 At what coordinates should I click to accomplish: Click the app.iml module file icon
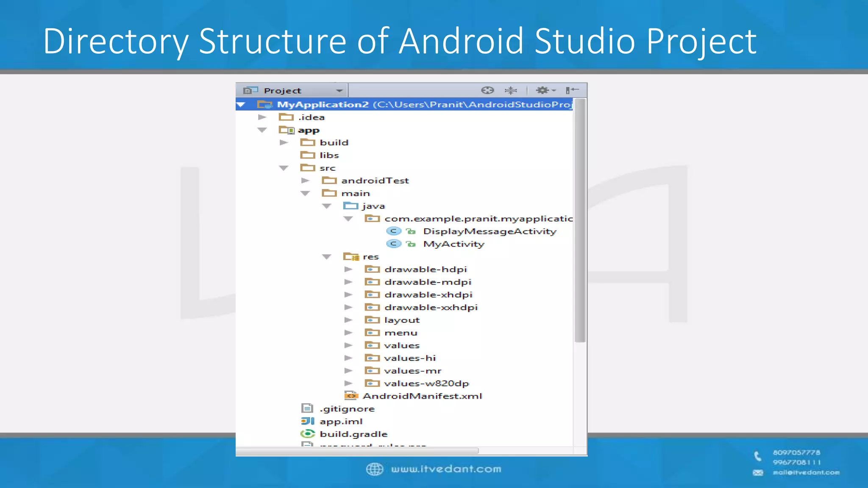[x=308, y=421]
